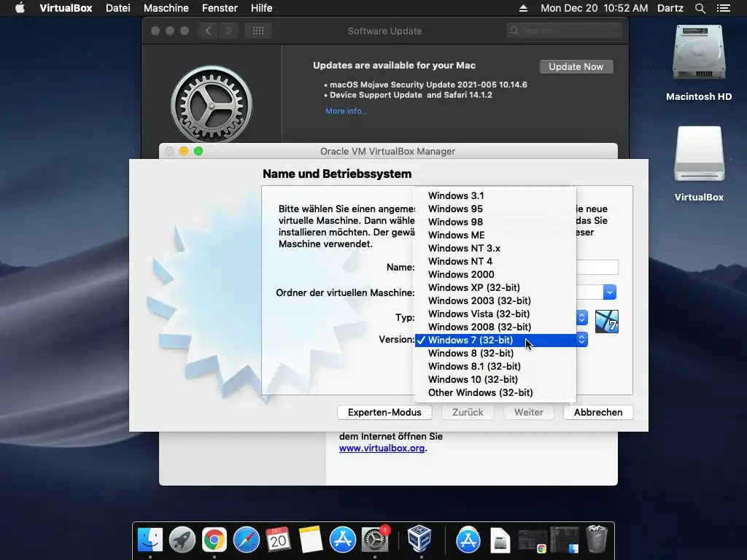Select Windows ME in the list
The height and width of the screenshot is (560, 747).
495,235
